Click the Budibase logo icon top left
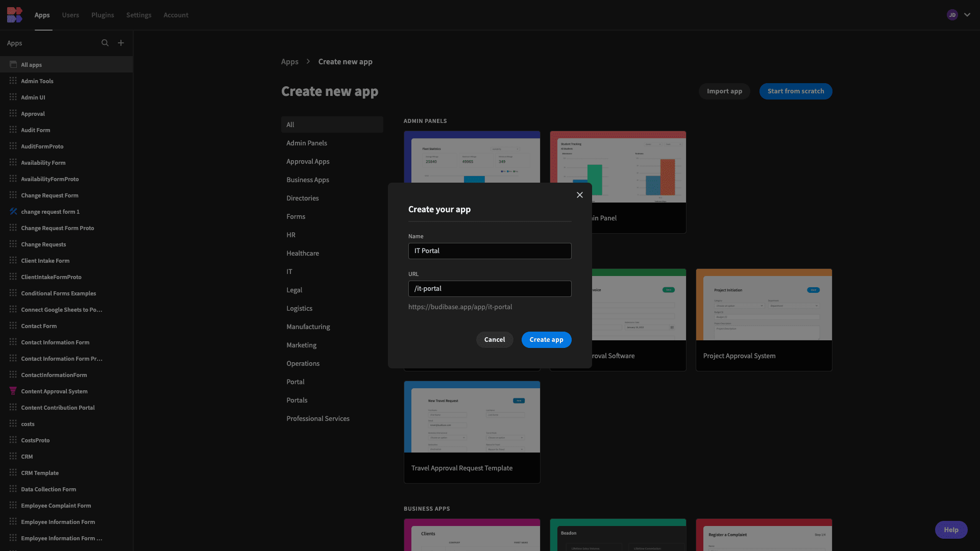This screenshot has width=980, height=551. (x=15, y=13)
